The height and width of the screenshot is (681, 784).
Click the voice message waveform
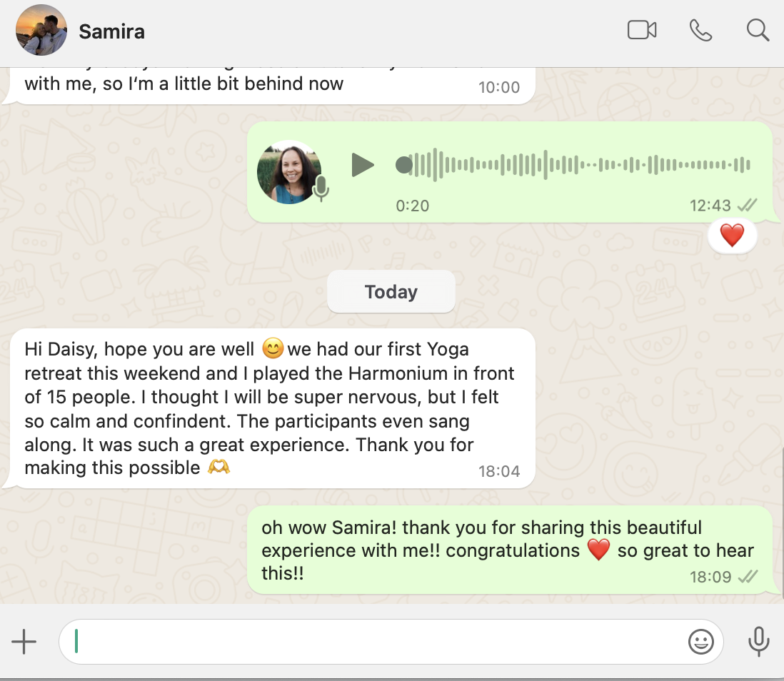[x=581, y=165]
